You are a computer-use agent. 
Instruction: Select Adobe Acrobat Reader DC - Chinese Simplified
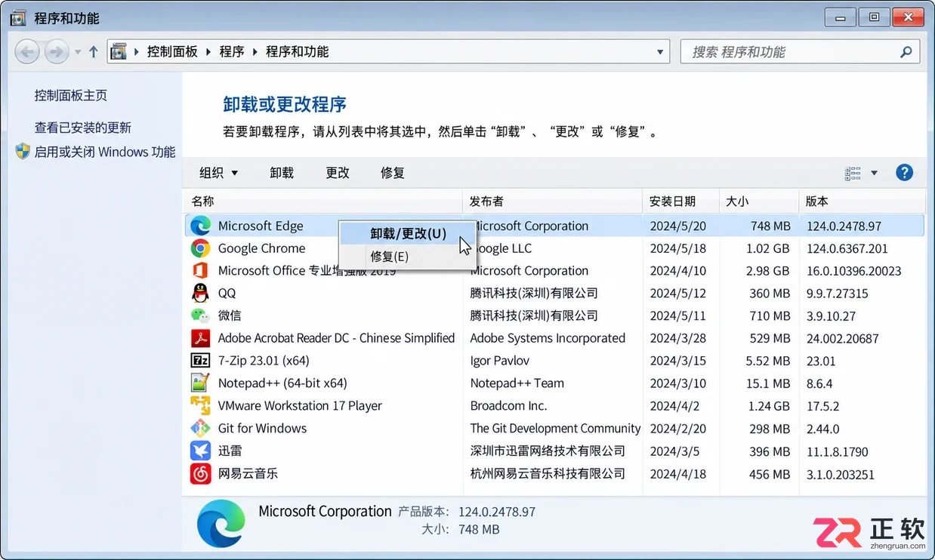tap(336, 338)
